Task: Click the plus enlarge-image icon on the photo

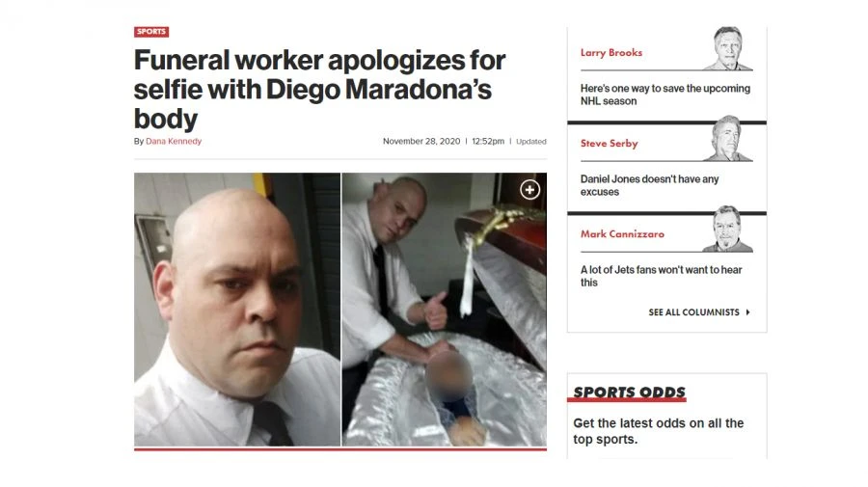Action: point(529,190)
